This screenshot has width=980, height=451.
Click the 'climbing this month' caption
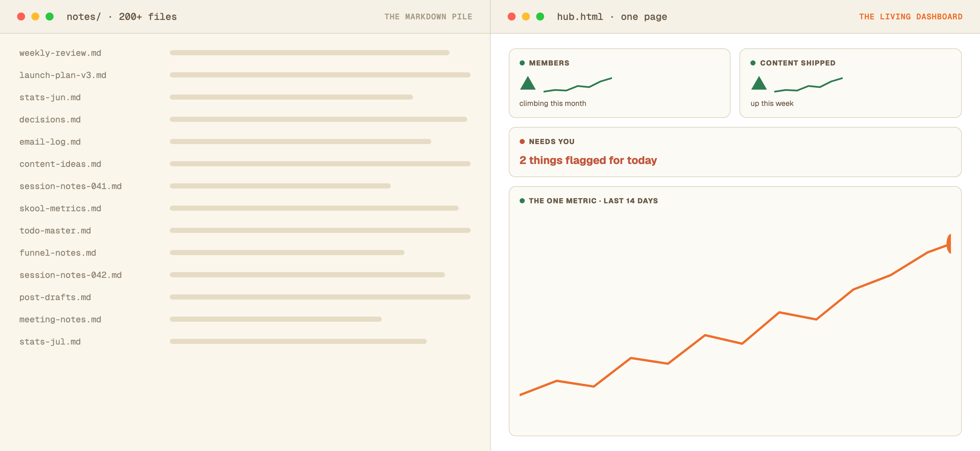(x=552, y=103)
